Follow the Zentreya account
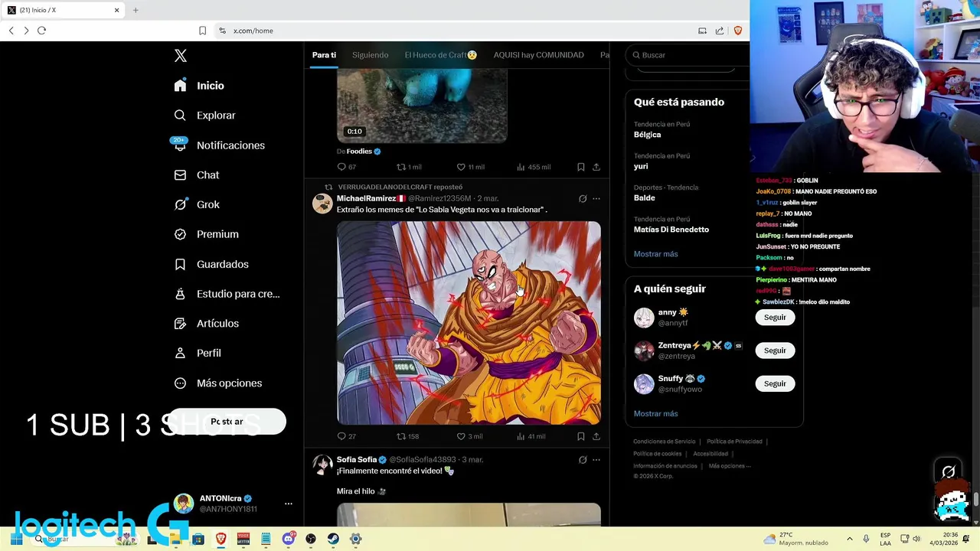 [x=775, y=350]
